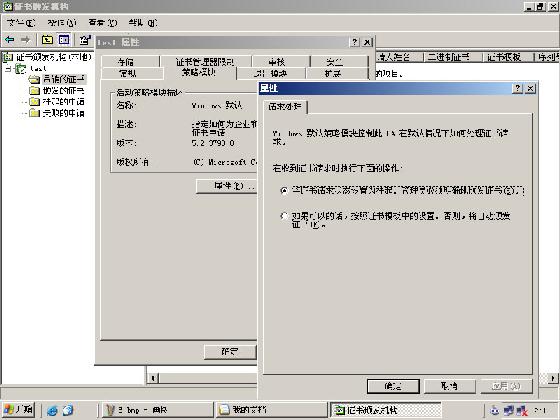Switch to the 存储 tab
This screenshot has height=420, width=560.
130,62
